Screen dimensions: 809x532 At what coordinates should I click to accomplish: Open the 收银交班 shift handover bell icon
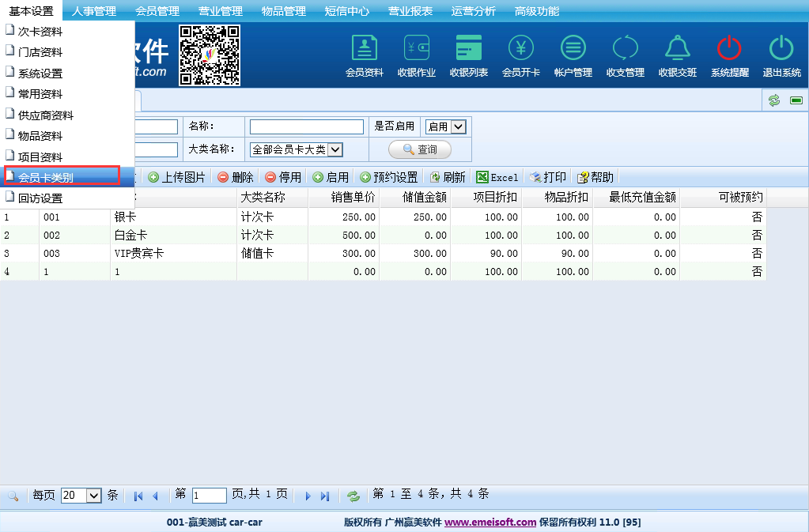(677, 55)
